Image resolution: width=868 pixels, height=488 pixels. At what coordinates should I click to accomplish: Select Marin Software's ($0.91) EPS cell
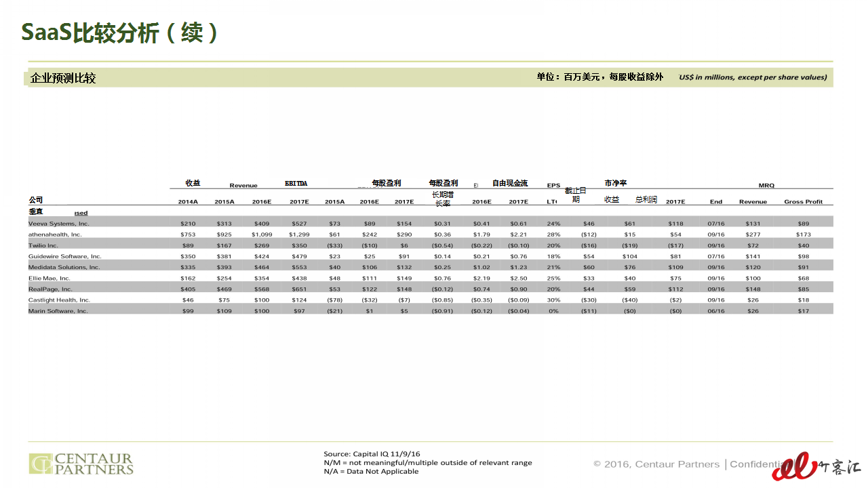point(442,310)
